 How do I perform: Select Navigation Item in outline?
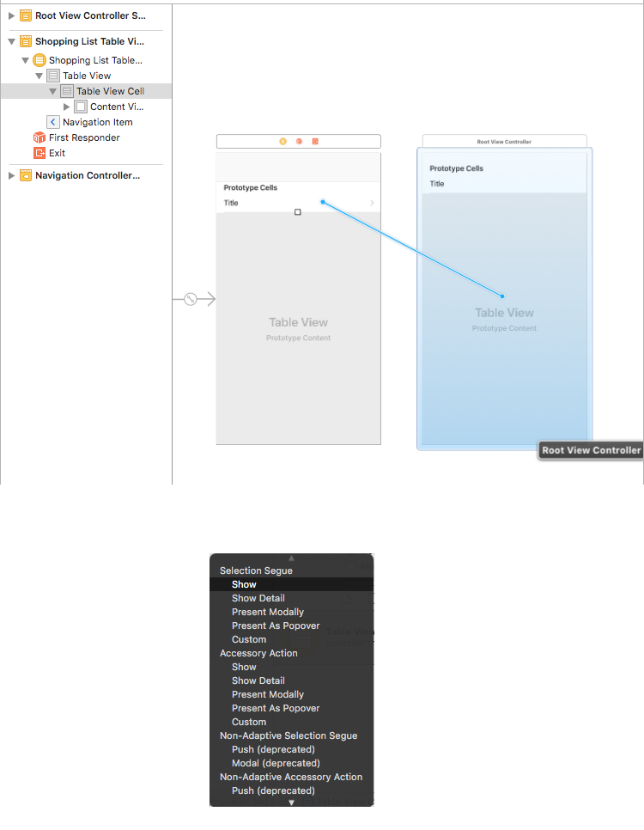97,122
